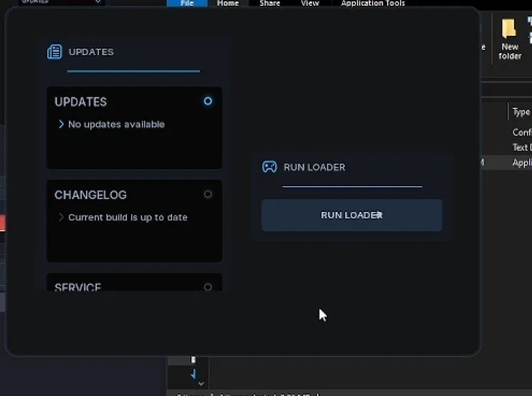Open the Home tab in Explorer
This screenshot has width=532, height=396.
click(x=228, y=4)
